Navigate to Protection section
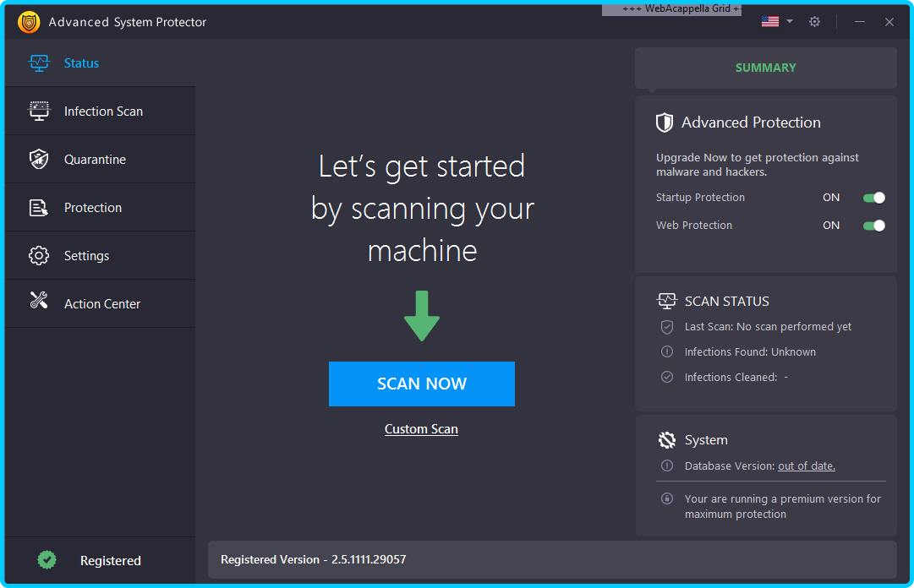Screen dimensions: 914x588 pyautogui.click(x=101, y=208)
